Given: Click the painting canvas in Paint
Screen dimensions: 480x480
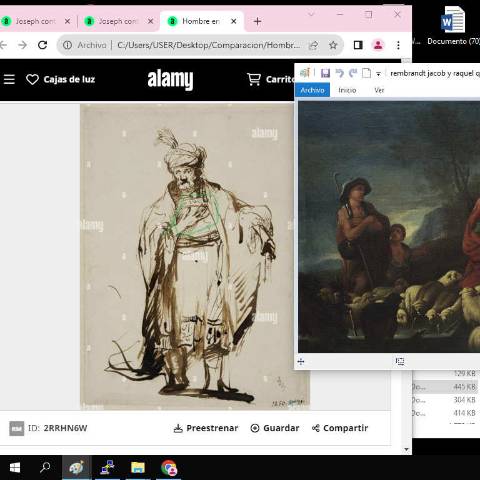Looking at the screenshot, I should pyautogui.click(x=389, y=227).
